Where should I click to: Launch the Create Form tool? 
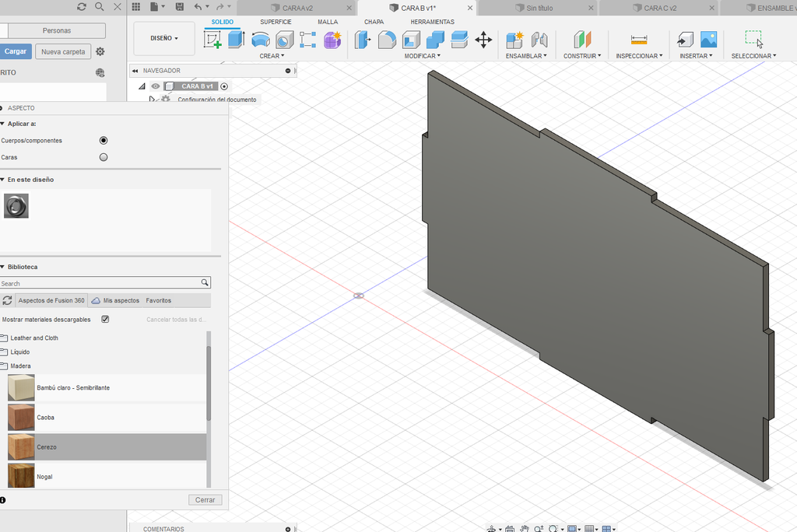point(332,40)
